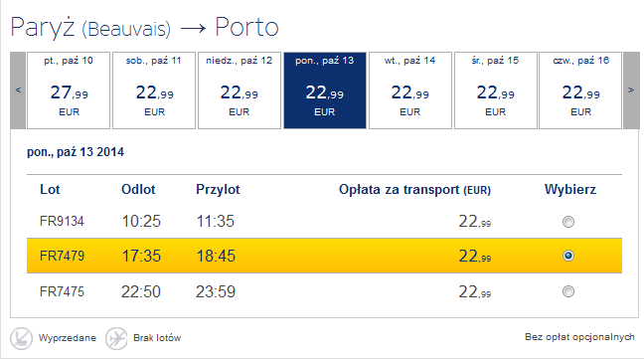
Task: Choose the niedz., paź 12 date tab
Action: [x=240, y=90]
